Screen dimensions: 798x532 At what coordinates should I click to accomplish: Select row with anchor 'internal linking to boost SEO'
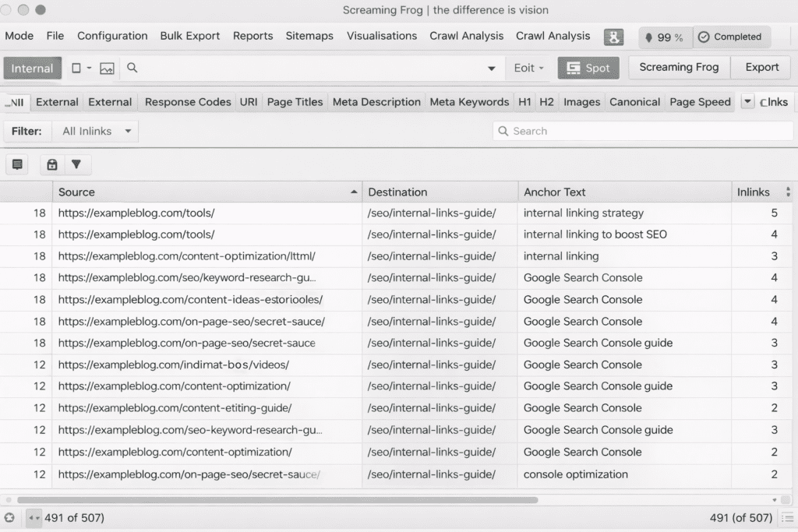[x=396, y=234]
